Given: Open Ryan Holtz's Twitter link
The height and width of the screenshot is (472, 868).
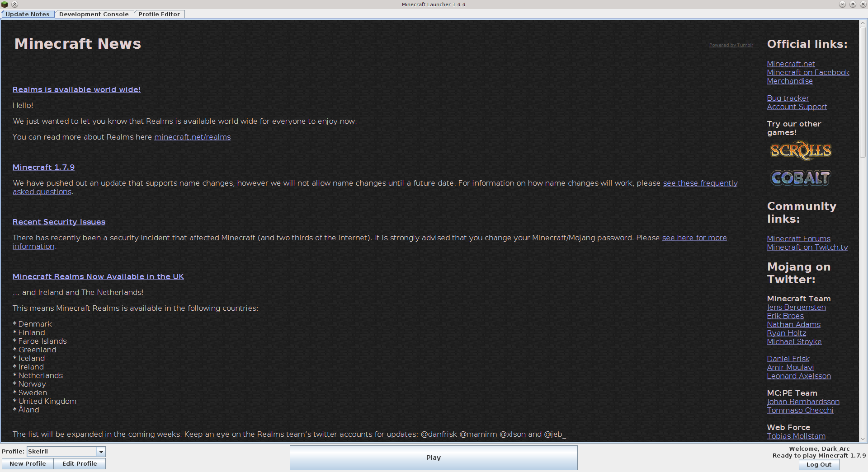Looking at the screenshot, I should tap(787, 333).
